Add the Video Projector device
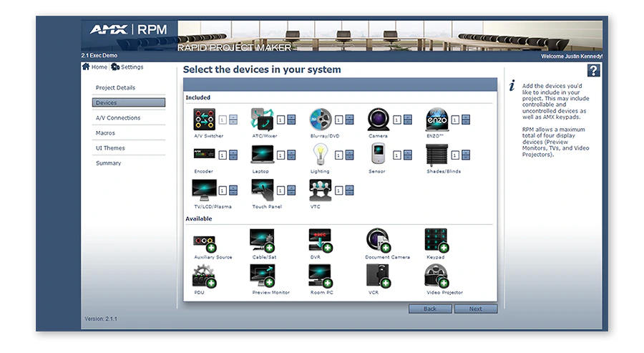Screen dimensions: 644x353 tap(436, 276)
